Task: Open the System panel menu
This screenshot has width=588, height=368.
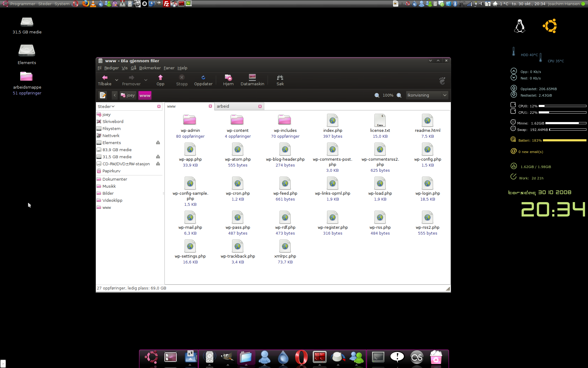Action: [x=62, y=4]
